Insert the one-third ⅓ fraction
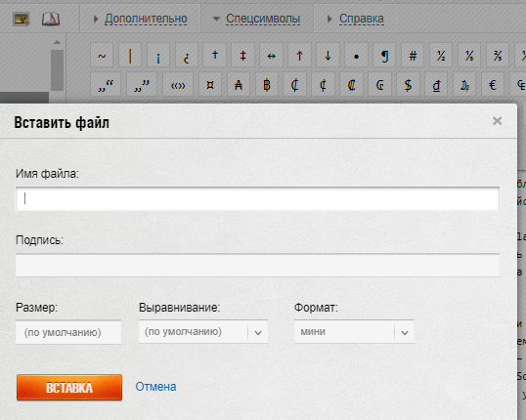Image resolution: width=526 pixels, height=420 pixels. (x=469, y=56)
